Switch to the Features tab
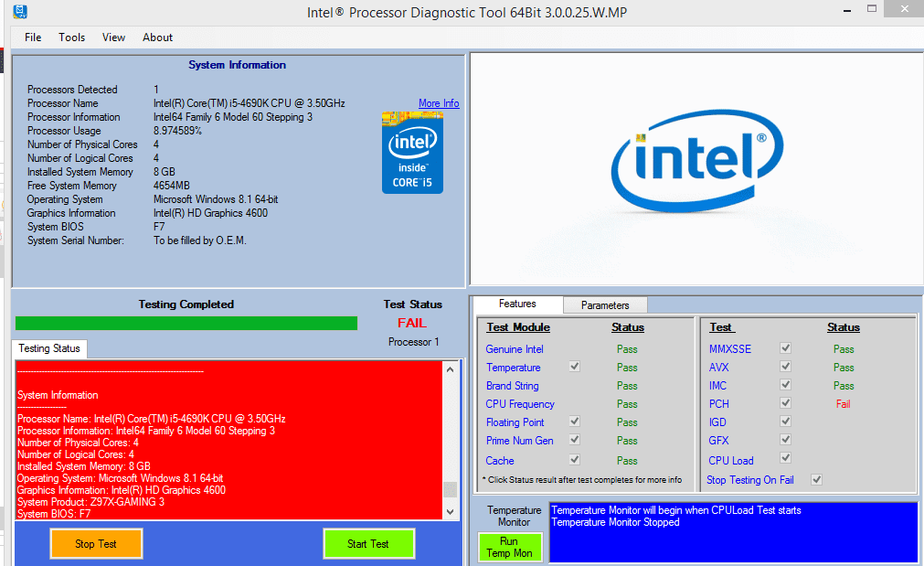The image size is (924, 566). pyautogui.click(x=517, y=304)
